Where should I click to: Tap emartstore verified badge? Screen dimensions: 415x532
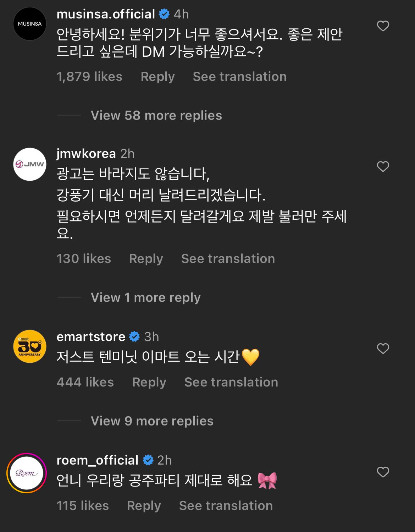click(134, 336)
